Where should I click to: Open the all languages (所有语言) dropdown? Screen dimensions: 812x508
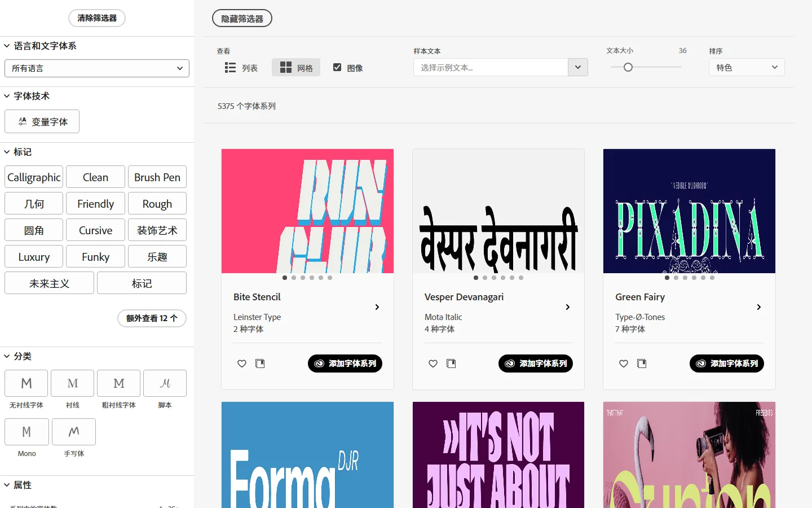(97, 68)
